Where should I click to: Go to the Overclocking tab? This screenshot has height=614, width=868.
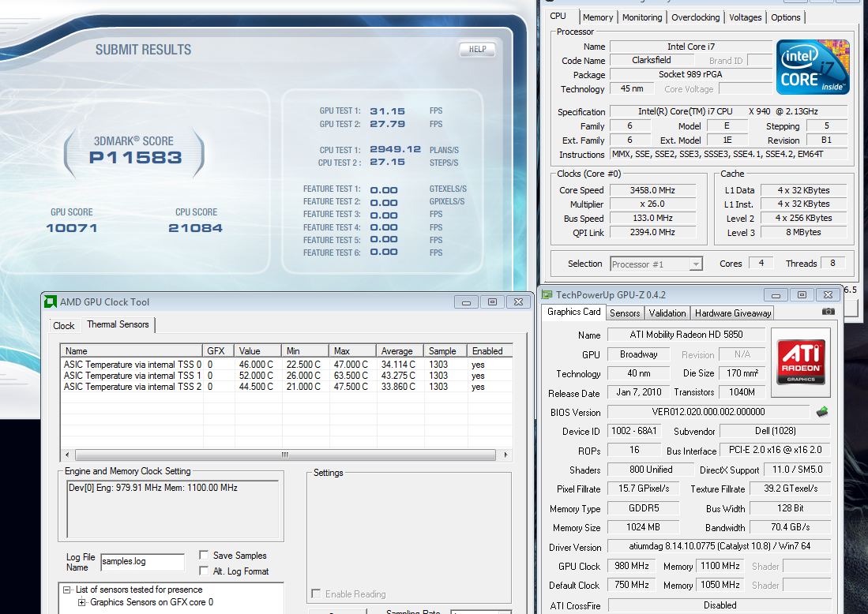695,17
